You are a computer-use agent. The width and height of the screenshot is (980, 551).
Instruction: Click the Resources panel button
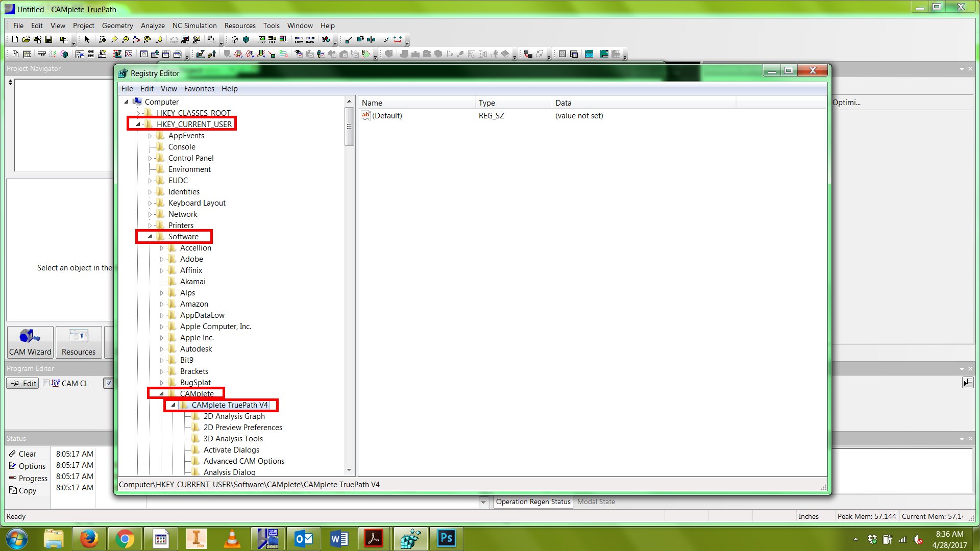coord(79,342)
